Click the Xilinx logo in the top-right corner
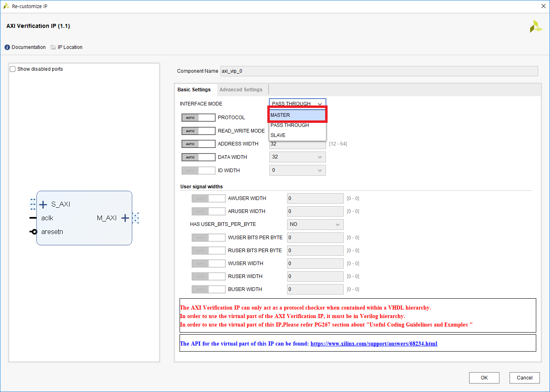This screenshot has width=550, height=392. [x=536, y=26]
